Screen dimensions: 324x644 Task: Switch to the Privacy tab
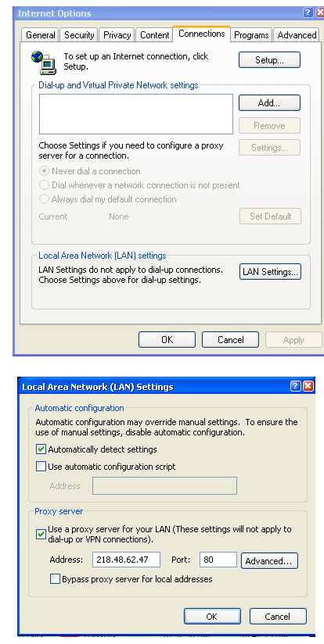[x=117, y=35]
